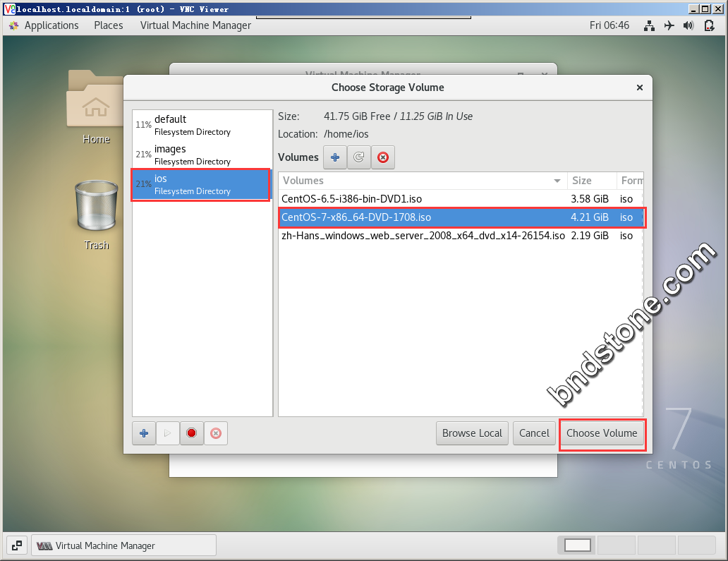The width and height of the screenshot is (728, 561).
Task: Click the Browse Local button
Action: click(472, 433)
